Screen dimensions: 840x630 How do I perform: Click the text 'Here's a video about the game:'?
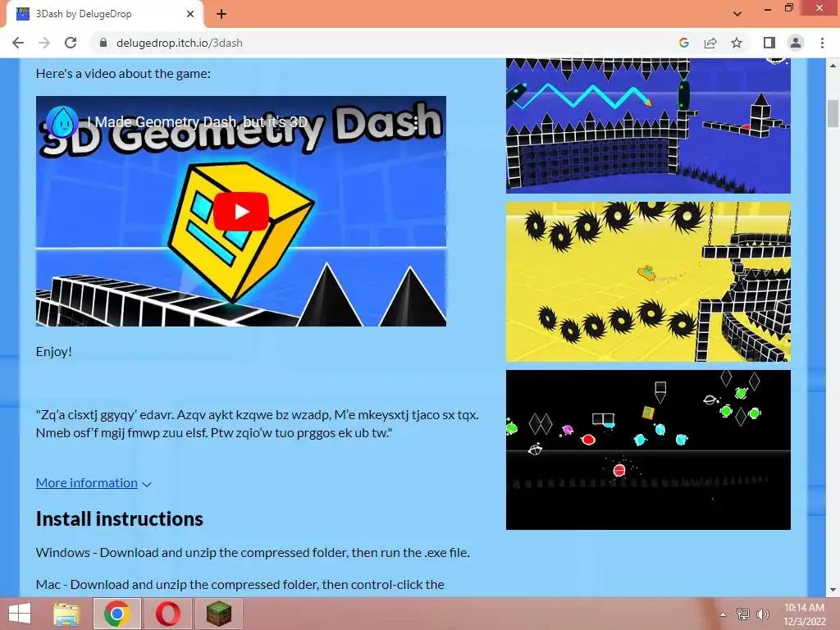pos(123,73)
